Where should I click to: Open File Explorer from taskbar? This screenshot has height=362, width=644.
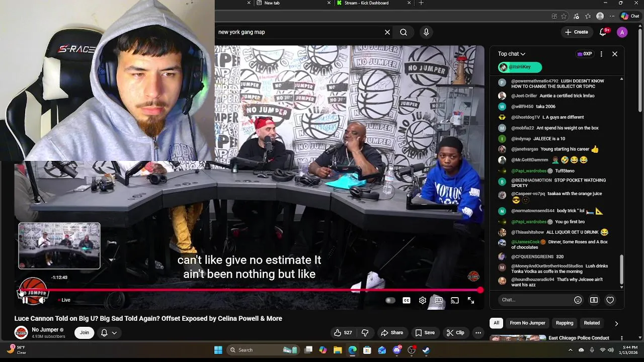tap(338, 350)
